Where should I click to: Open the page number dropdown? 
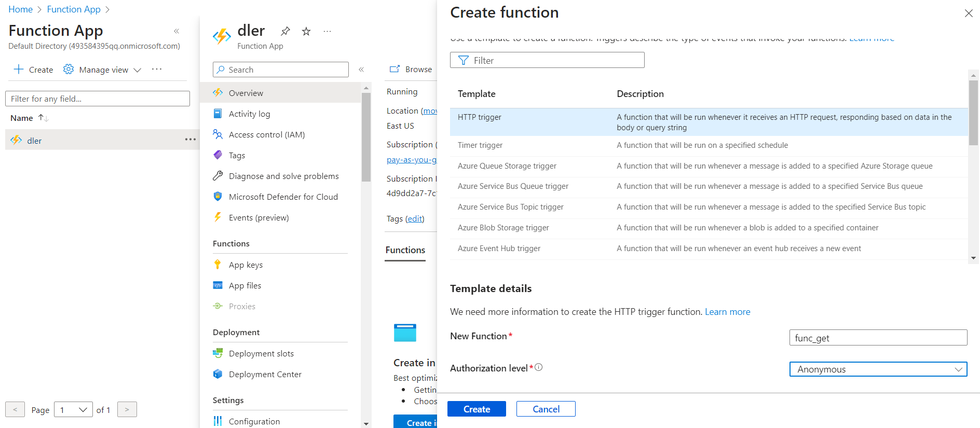point(73,410)
